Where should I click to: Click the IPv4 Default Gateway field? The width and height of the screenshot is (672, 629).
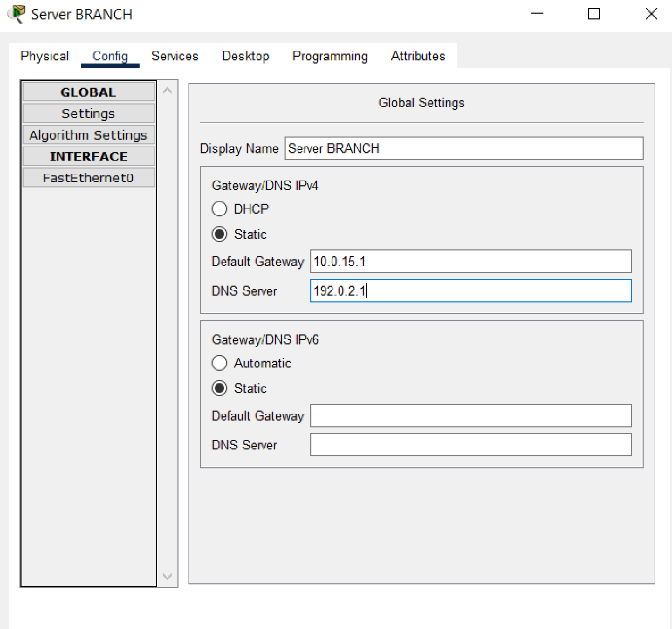tap(470, 261)
